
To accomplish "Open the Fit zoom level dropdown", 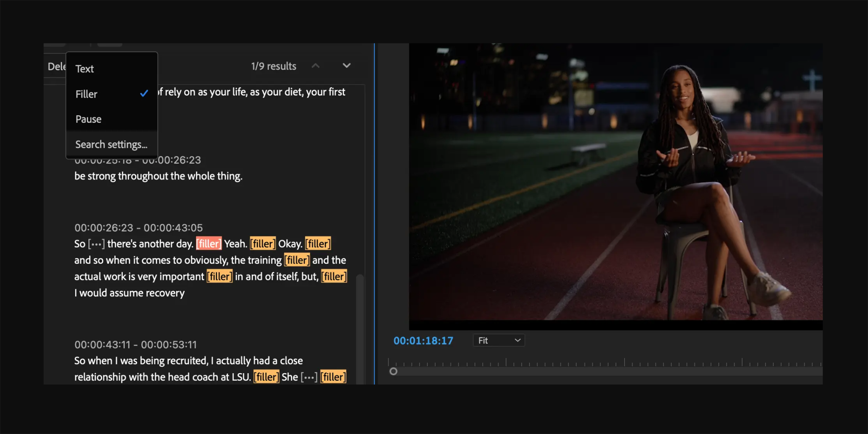I will (499, 340).
